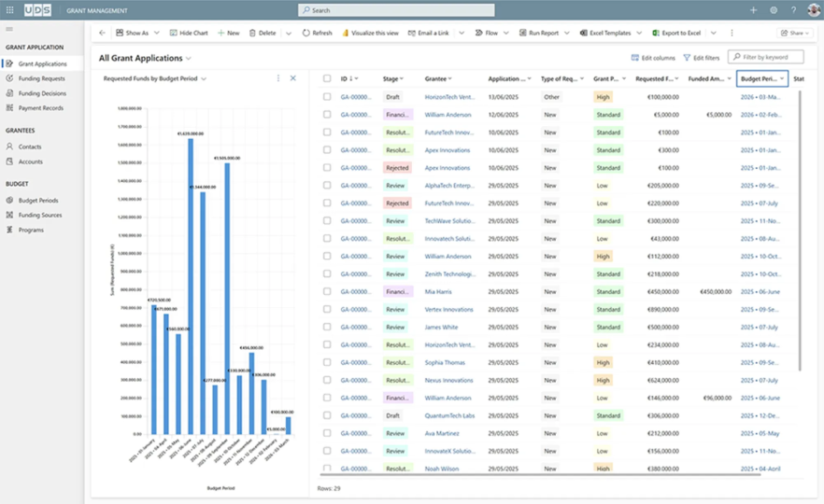The width and height of the screenshot is (824, 504).
Task: Open the Run Report dropdown arrow
Action: [567, 33]
